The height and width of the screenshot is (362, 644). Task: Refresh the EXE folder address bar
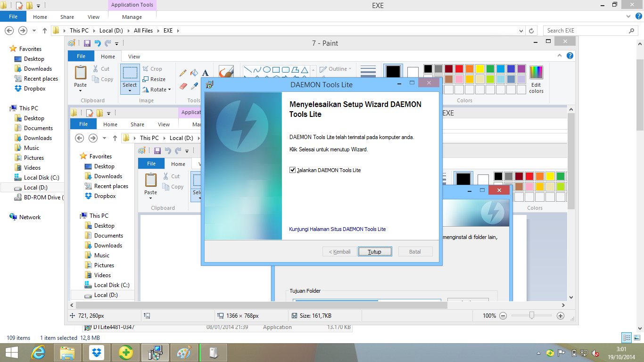click(531, 31)
